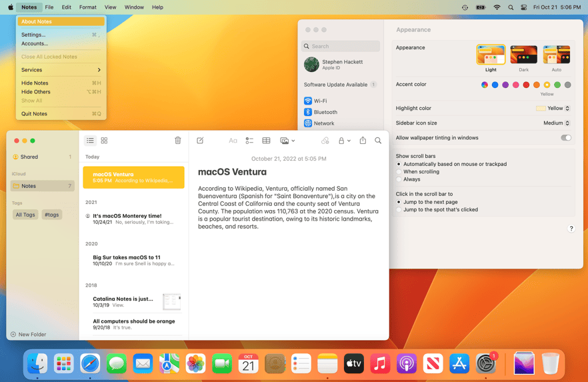Viewport: 588px width, 382px height.
Task: Open App Store from the Dock
Action: click(x=459, y=363)
